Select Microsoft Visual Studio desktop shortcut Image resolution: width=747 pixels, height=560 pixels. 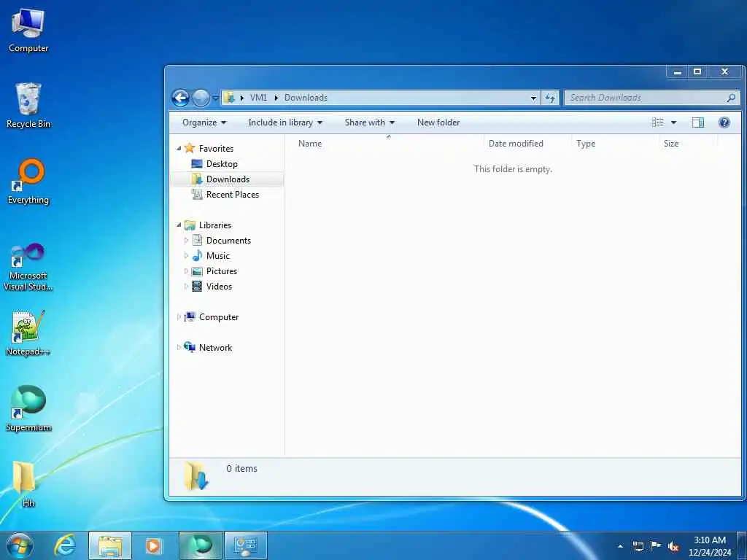[28, 266]
